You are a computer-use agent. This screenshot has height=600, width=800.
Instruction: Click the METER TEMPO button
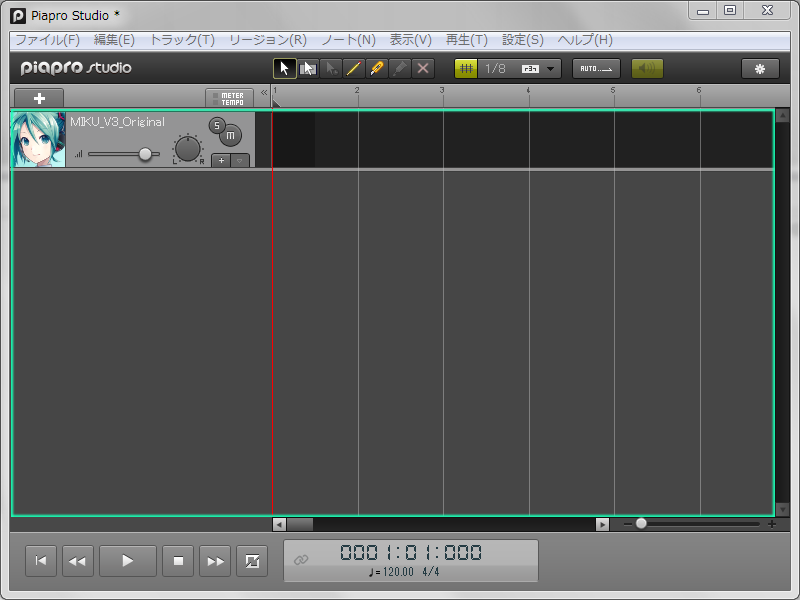point(230,98)
